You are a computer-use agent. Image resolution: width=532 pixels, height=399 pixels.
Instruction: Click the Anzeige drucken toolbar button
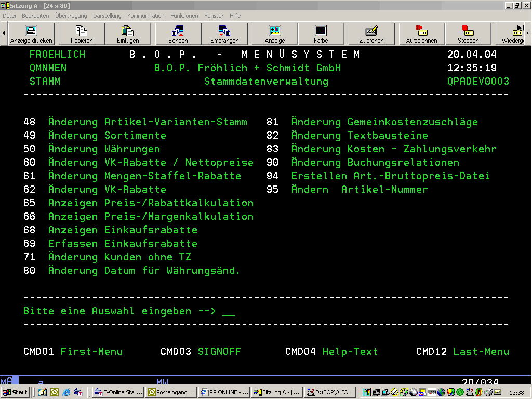[31, 34]
